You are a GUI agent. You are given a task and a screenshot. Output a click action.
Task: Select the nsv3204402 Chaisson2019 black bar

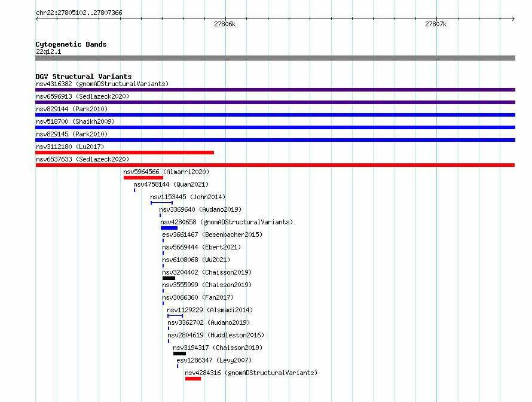(169, 278)
